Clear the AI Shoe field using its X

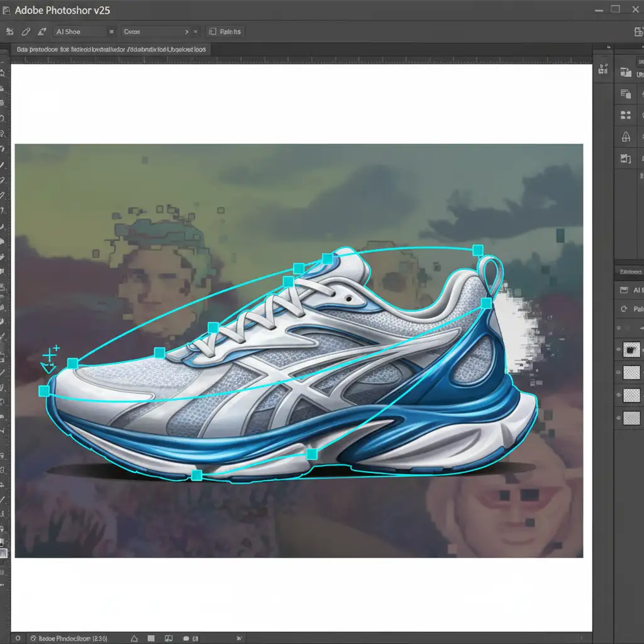pyautogui.click(x=112, y=31)
